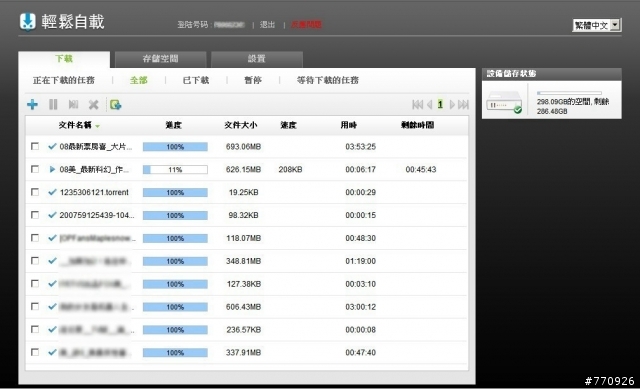
Task: Show 正在下載的任務 filter
Action: coord(64,80)
